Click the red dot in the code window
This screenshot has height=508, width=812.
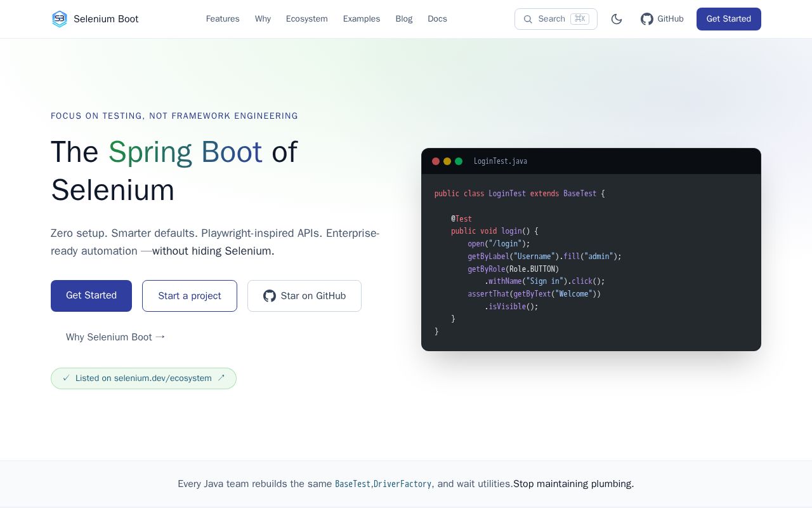point(436,161)
